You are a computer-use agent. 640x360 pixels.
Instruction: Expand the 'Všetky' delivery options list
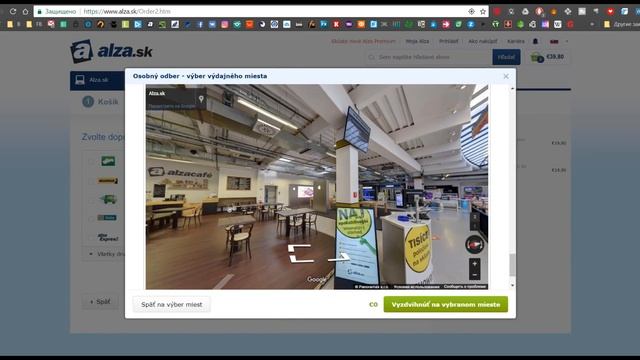pos(107,254)
